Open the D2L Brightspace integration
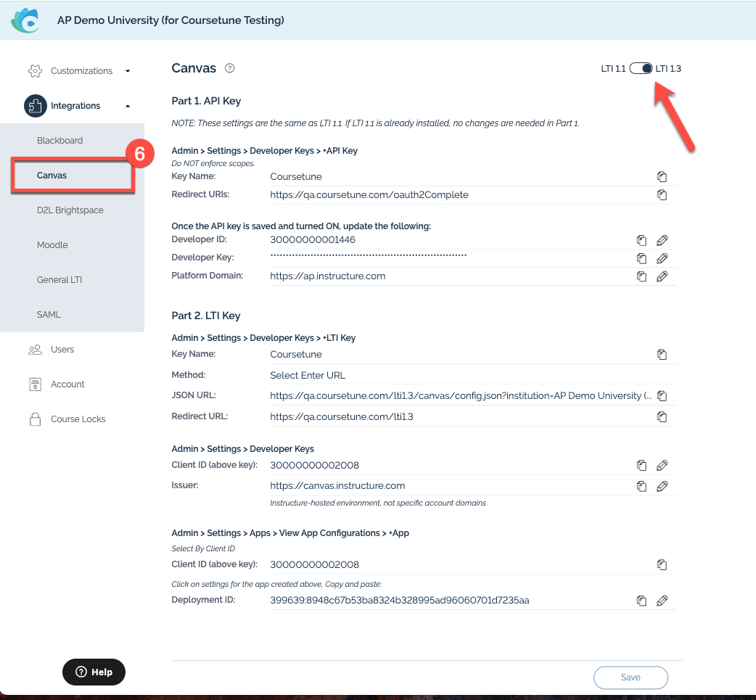Image resolution: width=756 pixels, height=700 pixels. point(70,210)
